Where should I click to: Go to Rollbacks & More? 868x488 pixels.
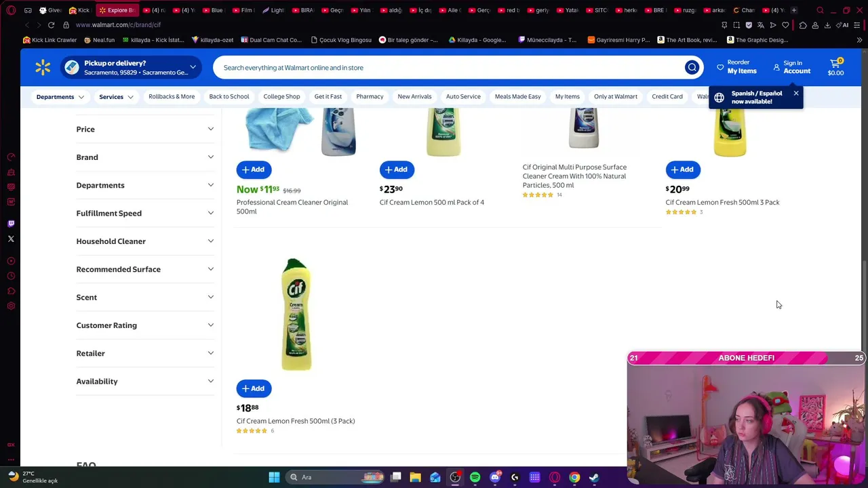point(172,96)
